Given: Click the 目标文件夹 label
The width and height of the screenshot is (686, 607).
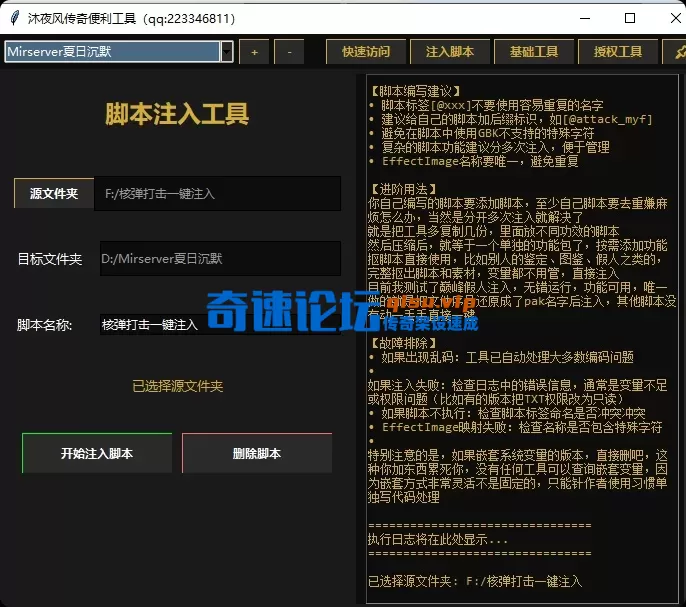Looking at the screenshot, I should (x=50, y=259).
